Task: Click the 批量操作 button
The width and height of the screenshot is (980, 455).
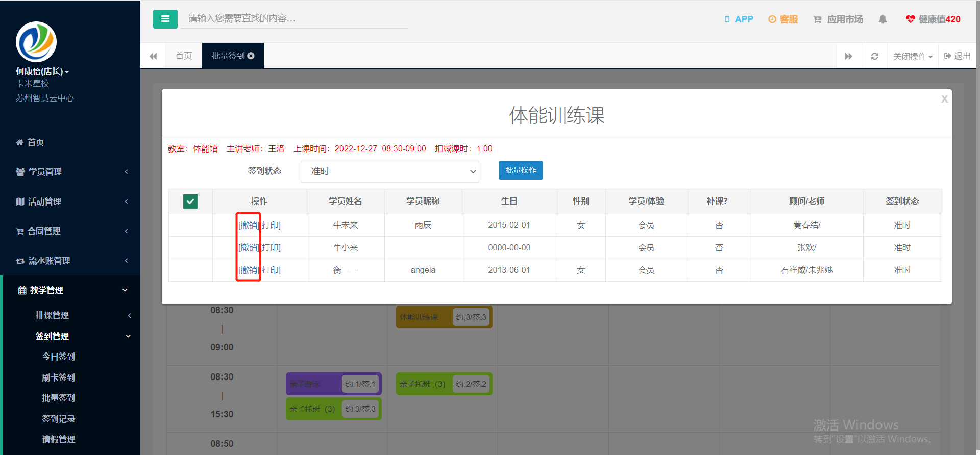Action: click(521, 170)
